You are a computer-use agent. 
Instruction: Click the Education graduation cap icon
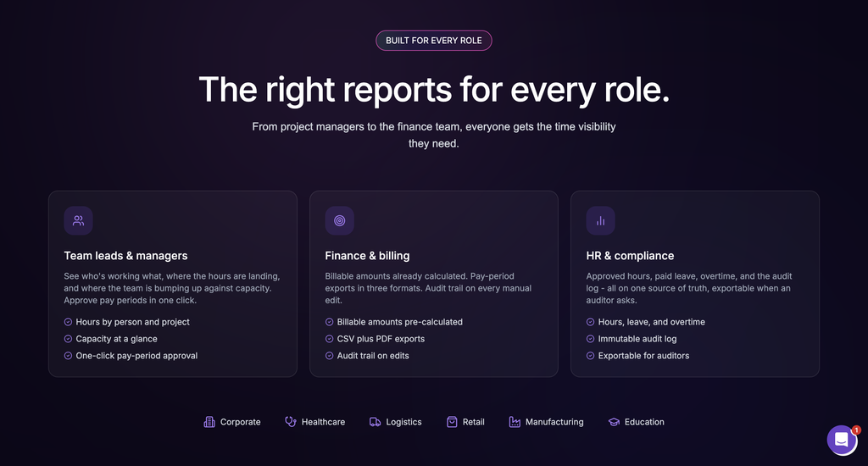coord(614,422)
